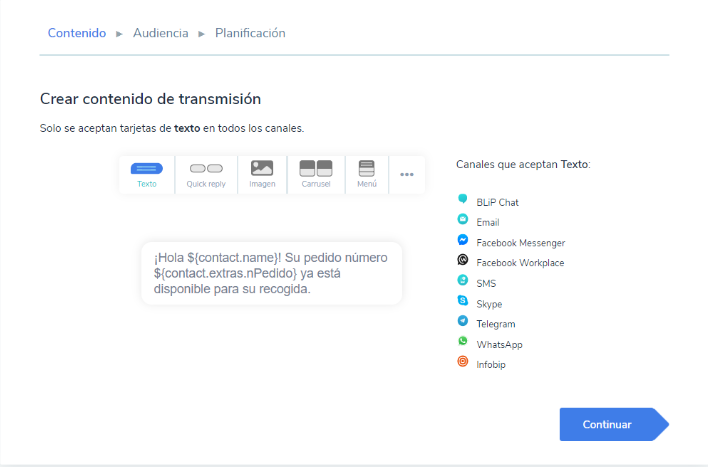The height and width of the screenshot is (467, 708).
Task: Go to the Audiencia step
Action: pos(160,33)
